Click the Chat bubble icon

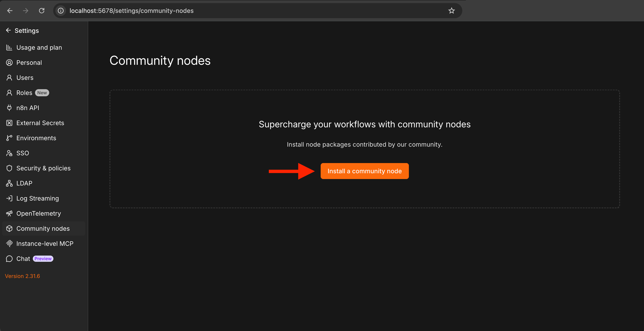coord(9,259)
